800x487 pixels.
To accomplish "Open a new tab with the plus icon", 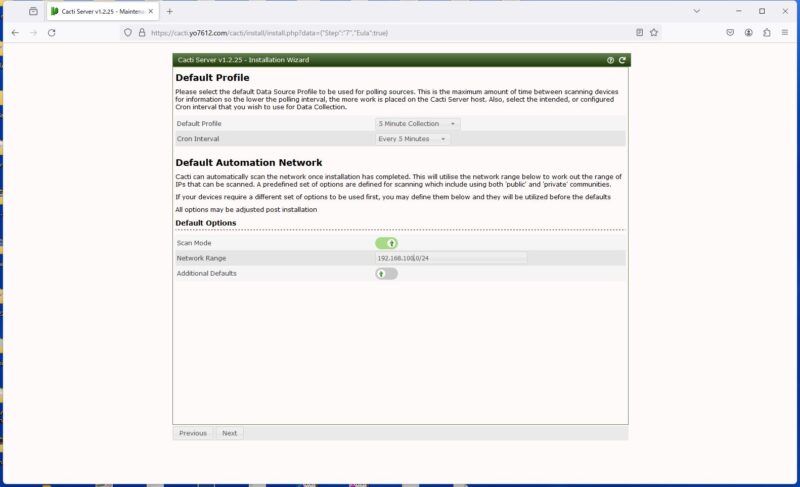I will 169,11.
